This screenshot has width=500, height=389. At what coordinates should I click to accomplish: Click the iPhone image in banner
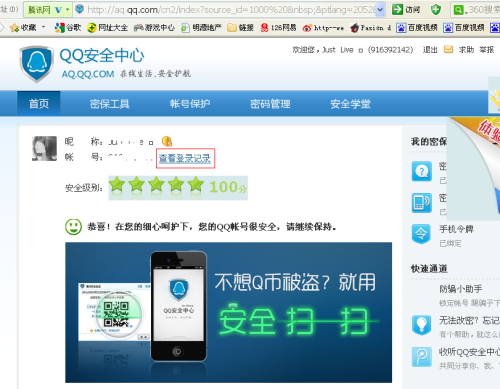pos(179,306)
